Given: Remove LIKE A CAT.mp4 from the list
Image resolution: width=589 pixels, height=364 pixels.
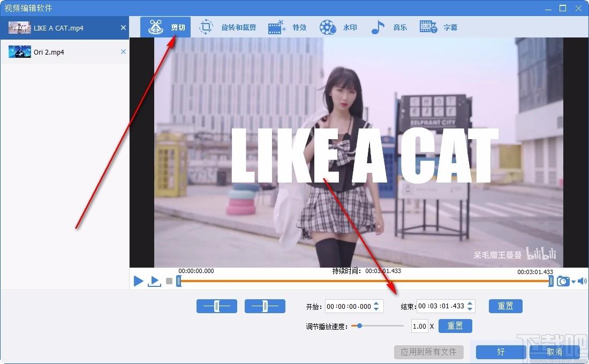Looking at the screenshot, I should click(x=123, y=27).
